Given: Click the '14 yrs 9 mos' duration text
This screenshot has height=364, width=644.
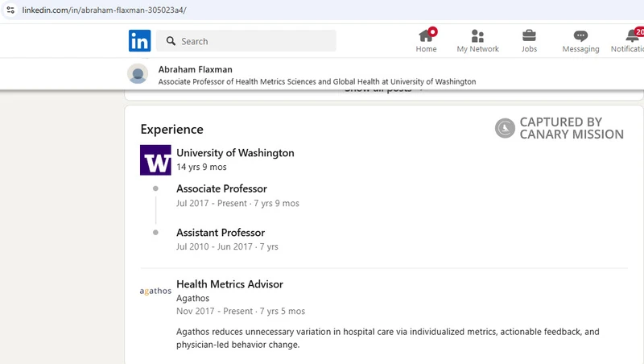Looking at the screenshot, I should coord(201,167).
